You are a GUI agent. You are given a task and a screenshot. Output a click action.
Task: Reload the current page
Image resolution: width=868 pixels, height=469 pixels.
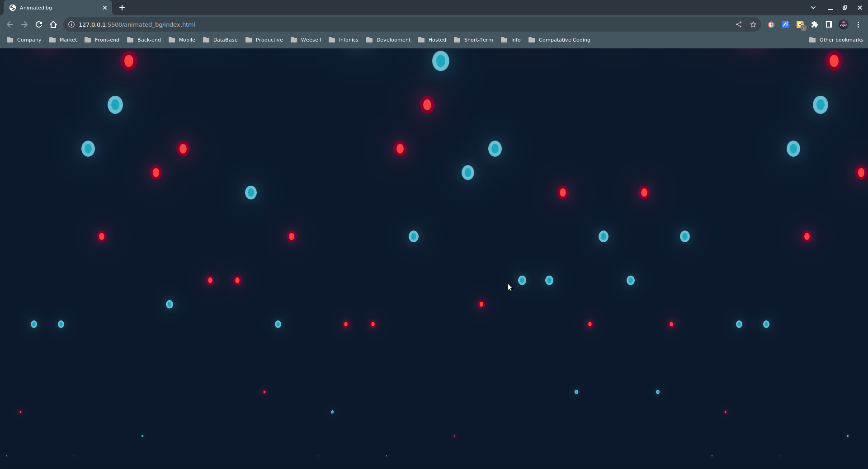click(39, 24)
